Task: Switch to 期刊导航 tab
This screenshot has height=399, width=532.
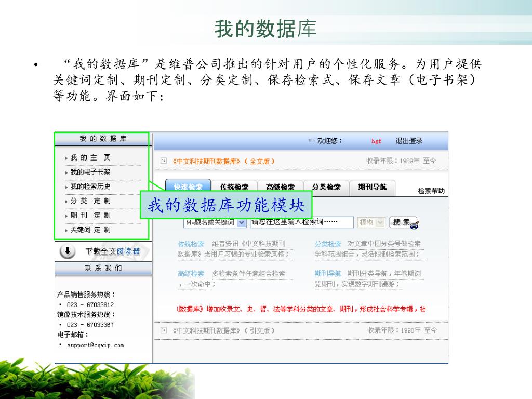Action: pos(373,187)
